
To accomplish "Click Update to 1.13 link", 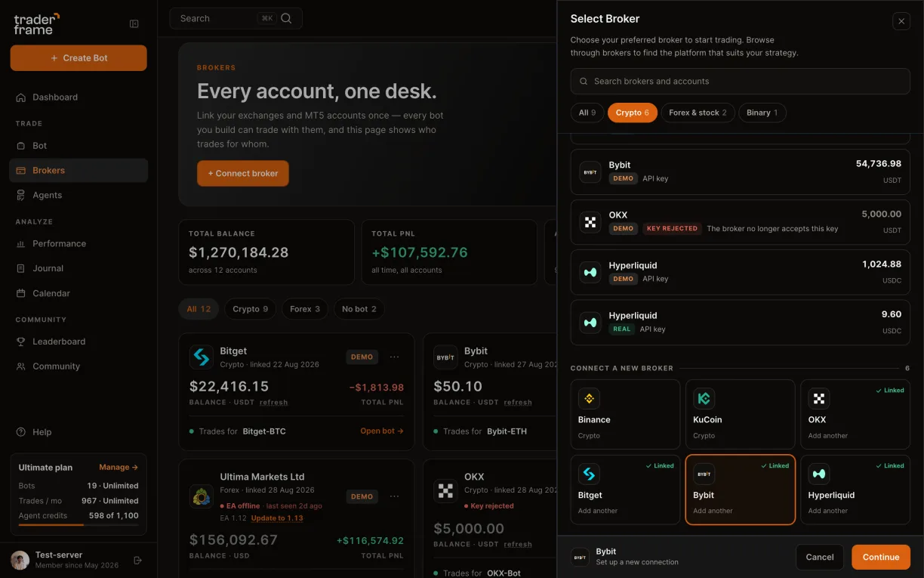I will click(277, 518).
